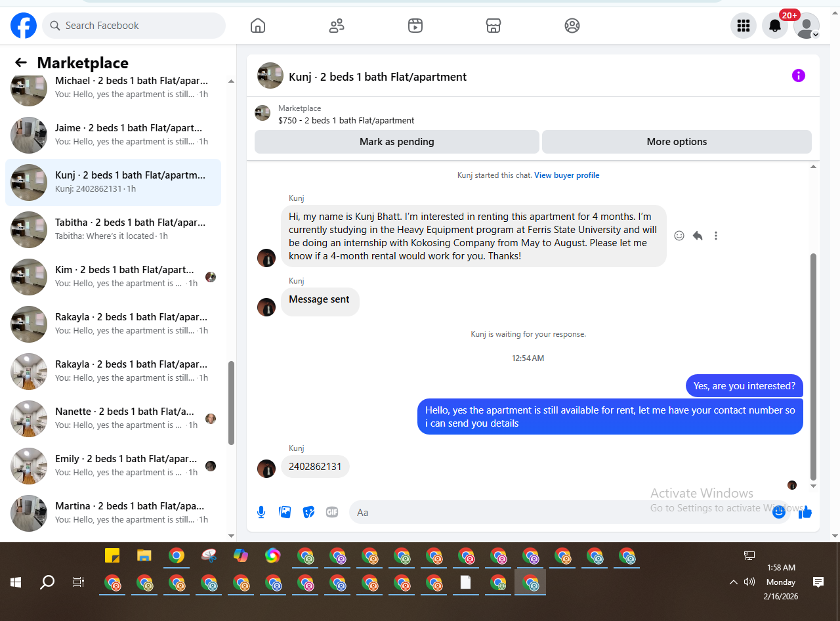The height and width of the screenshot is (621, 840).
Task: Open Windows taskbar search
Action: [x=47, y=582]
